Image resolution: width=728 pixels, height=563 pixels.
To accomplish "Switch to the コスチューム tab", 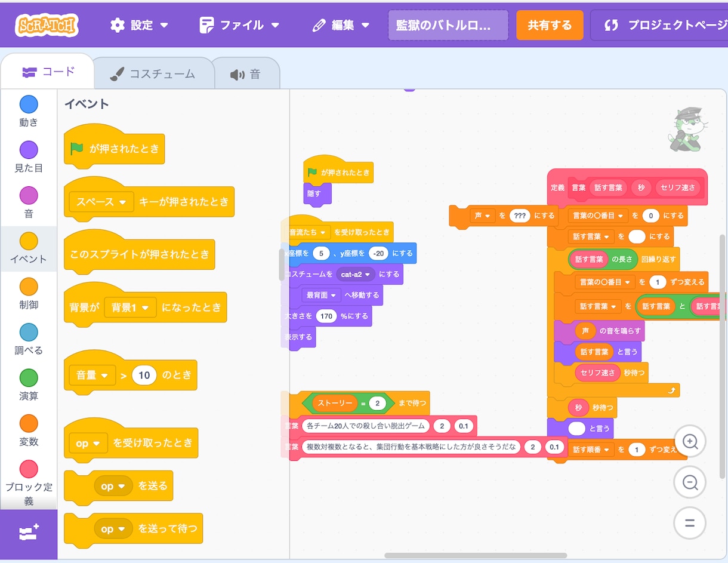I will point(153,73).
